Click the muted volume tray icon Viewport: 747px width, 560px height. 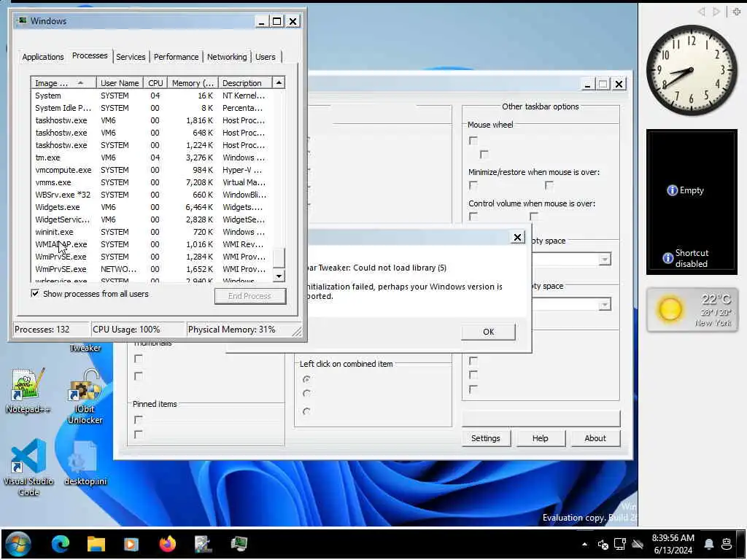603,544
